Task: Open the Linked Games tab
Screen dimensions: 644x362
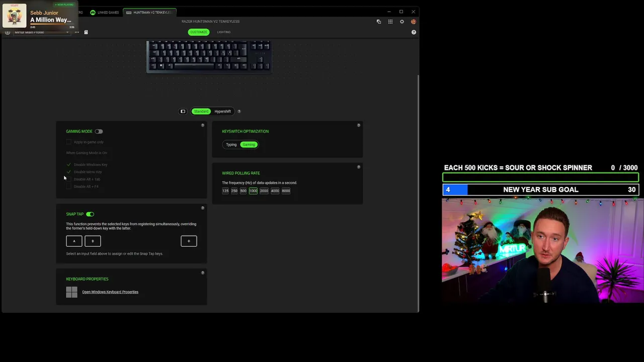Action: [104, 12]
